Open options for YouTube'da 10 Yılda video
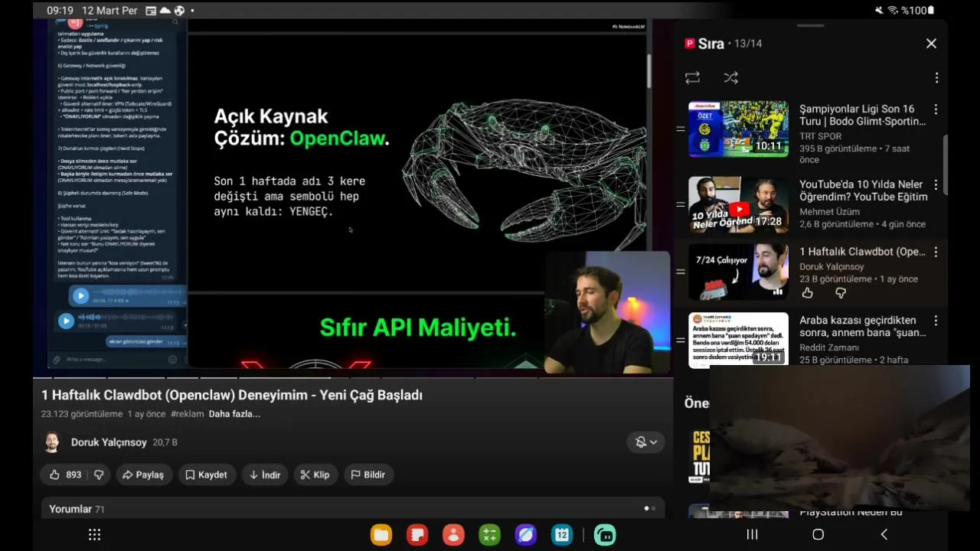The height and width of the screenshot is (551, 980). (936, 185)
